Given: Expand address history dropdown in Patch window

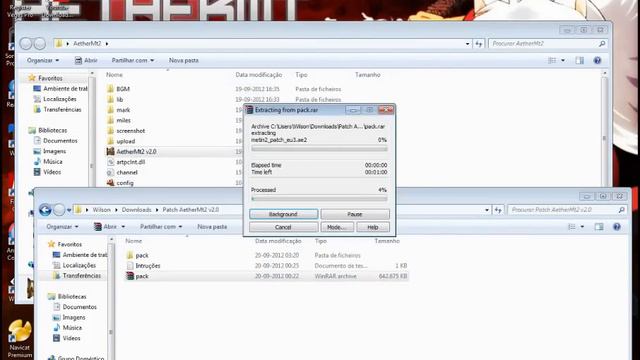Looking at the screenshot, I should coord(487,210).
